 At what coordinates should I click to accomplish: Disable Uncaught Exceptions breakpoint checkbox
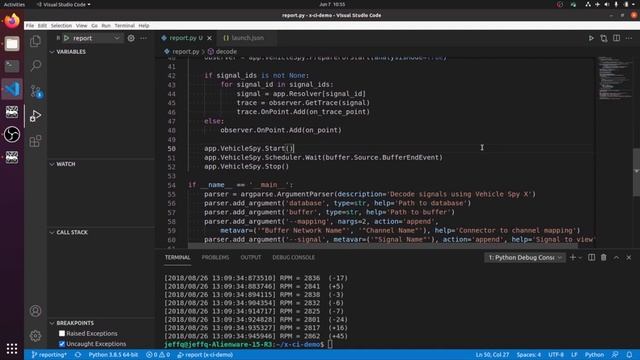point(62,344)
